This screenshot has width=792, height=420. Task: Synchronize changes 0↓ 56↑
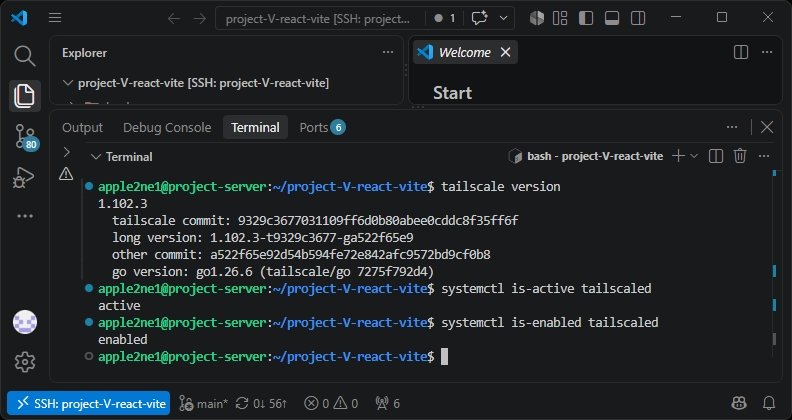click(x=262, y=403)
